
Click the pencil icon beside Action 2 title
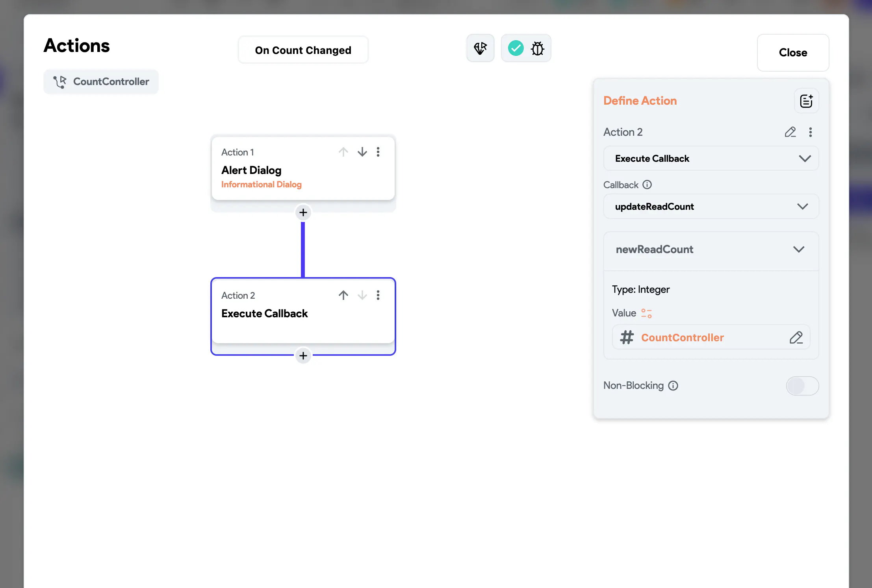click(790, 132)
